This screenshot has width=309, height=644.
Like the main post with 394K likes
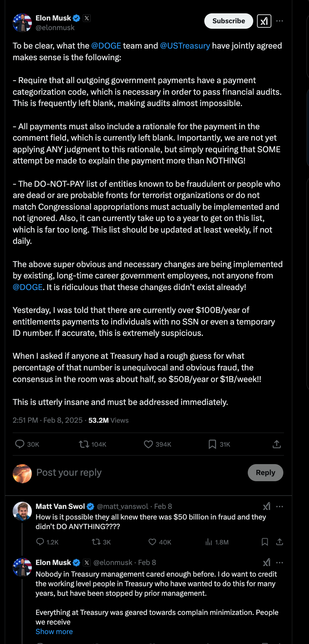pyautogui.click(x=148, y=444)
